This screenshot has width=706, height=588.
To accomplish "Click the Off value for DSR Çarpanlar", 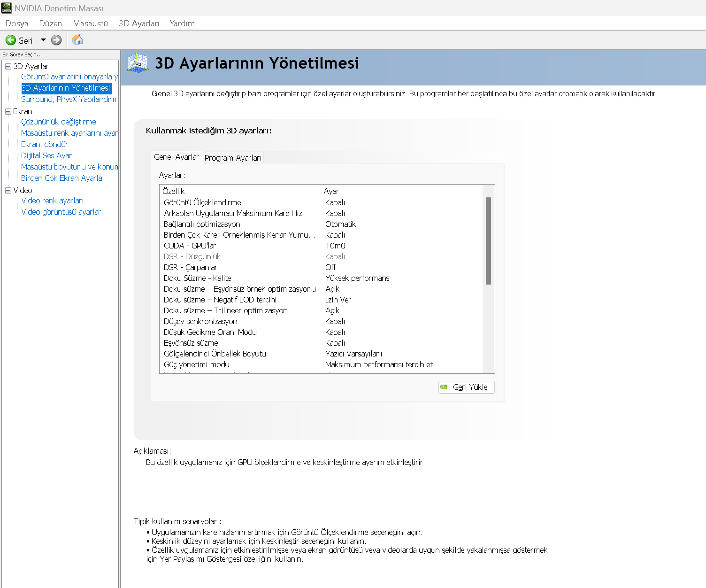I will [x=330, y=267].
